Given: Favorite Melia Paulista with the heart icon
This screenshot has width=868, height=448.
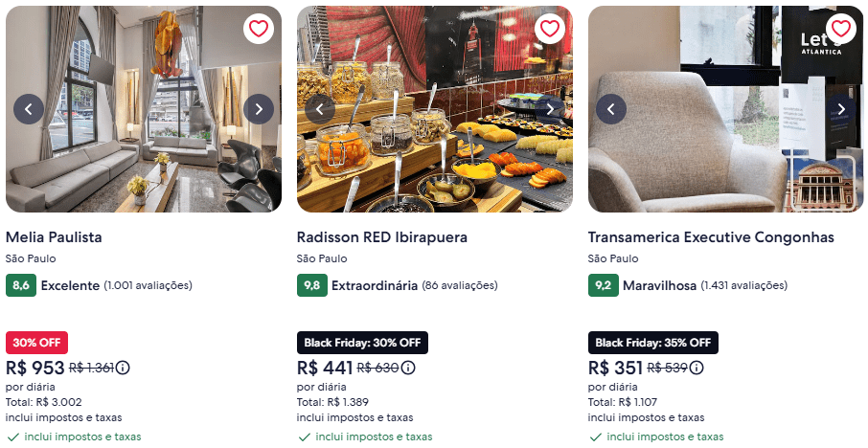Looking at the screenshot, I should [x=259, y=28].
